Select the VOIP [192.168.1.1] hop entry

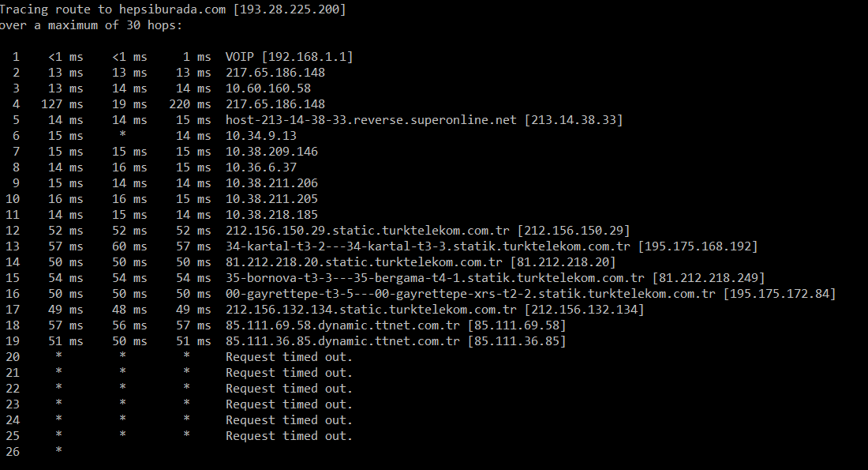(x=289, y=57)
